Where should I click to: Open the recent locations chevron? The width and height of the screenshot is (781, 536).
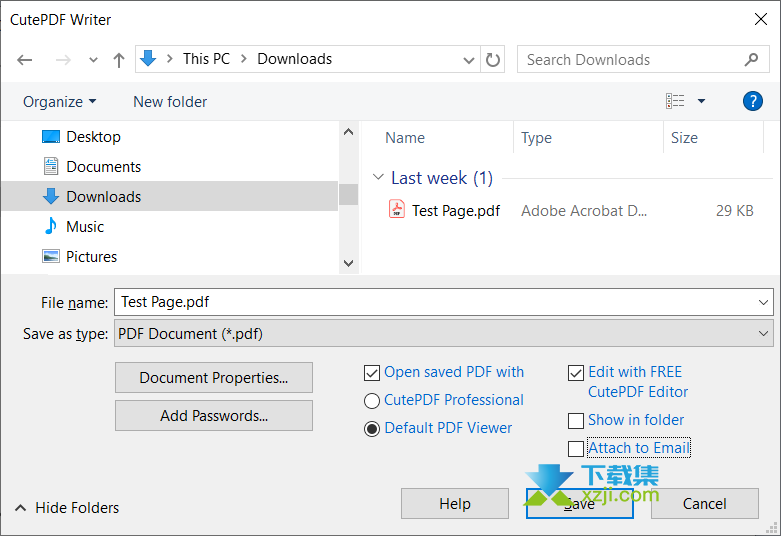coord(93,60)
